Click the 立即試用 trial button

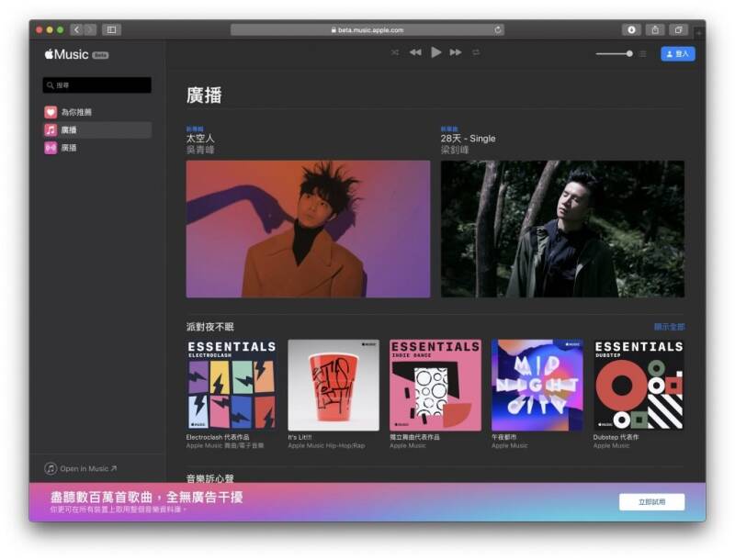click(651, 502)
